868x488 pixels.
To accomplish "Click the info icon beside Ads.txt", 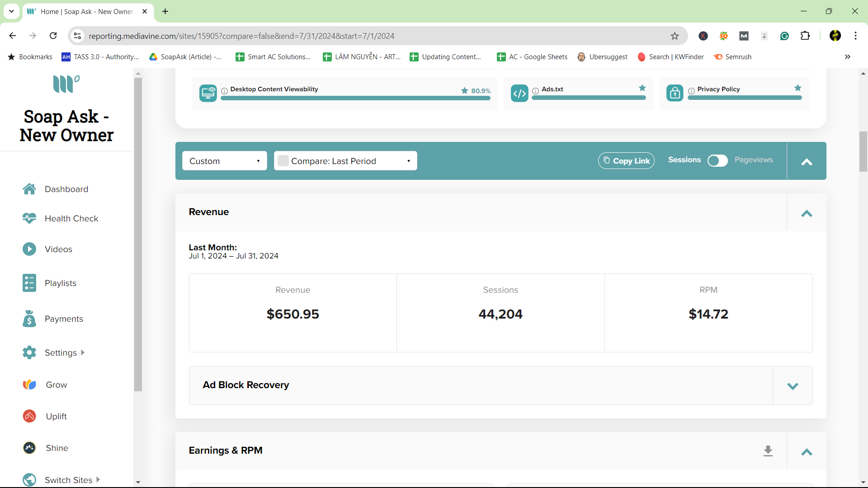I will click(x=535, y=91).
